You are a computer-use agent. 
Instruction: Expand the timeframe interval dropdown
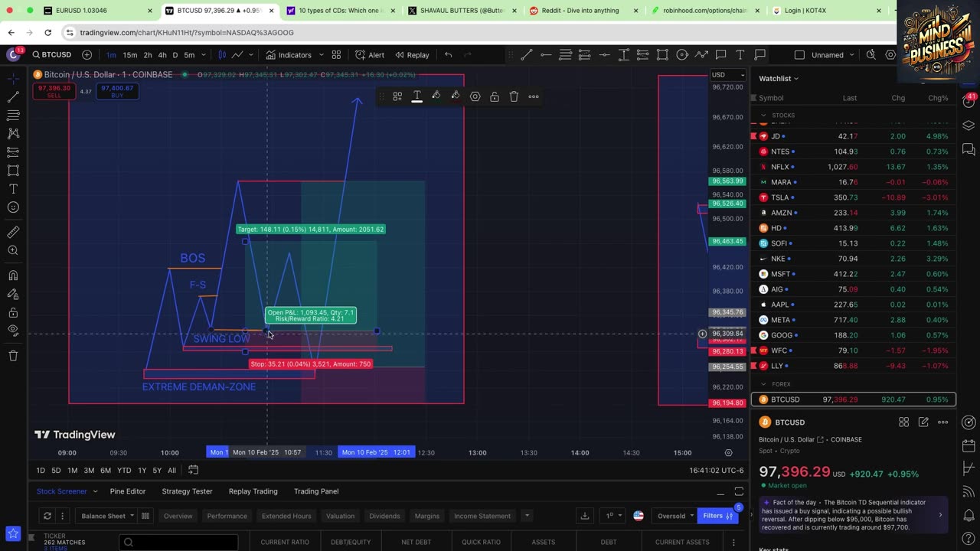tap(204, 55)
